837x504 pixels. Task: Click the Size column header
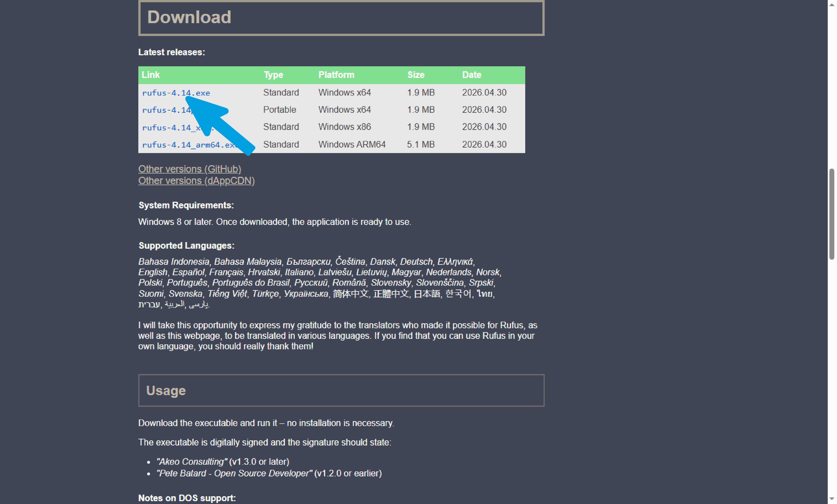point(416,75)
